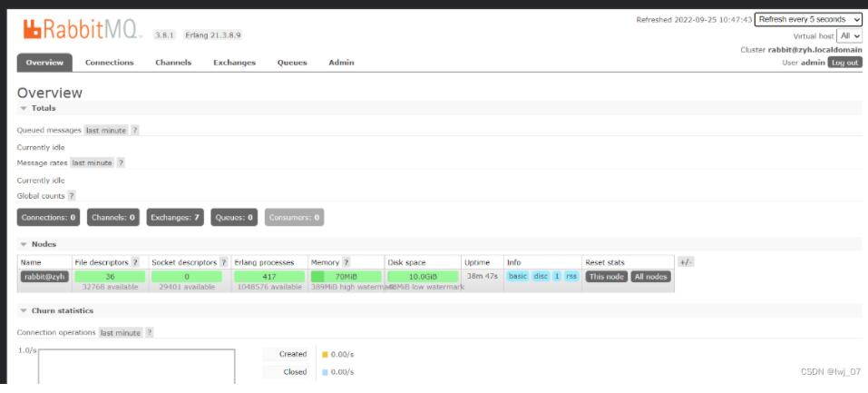Click the connection operations chart area
The image size is (868, 393).
pos(137,366)
